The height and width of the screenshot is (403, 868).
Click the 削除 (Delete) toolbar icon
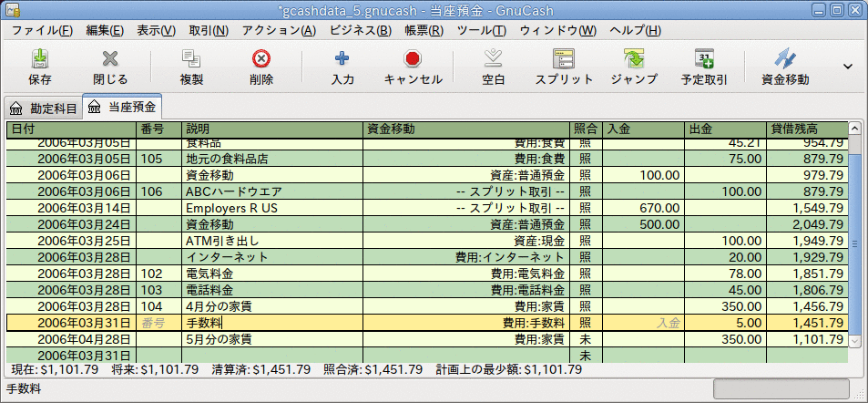(261, 58)
